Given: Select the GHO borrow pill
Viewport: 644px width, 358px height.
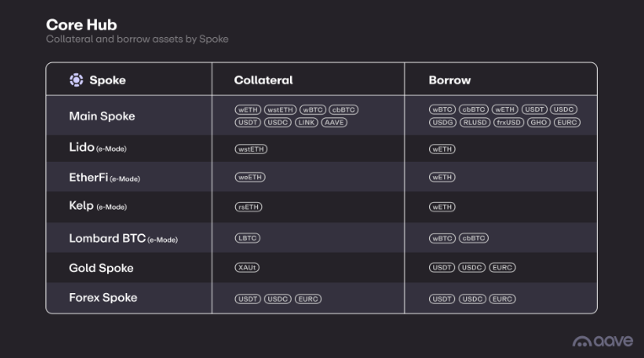Looking at the screenshot, I should 539,122.
